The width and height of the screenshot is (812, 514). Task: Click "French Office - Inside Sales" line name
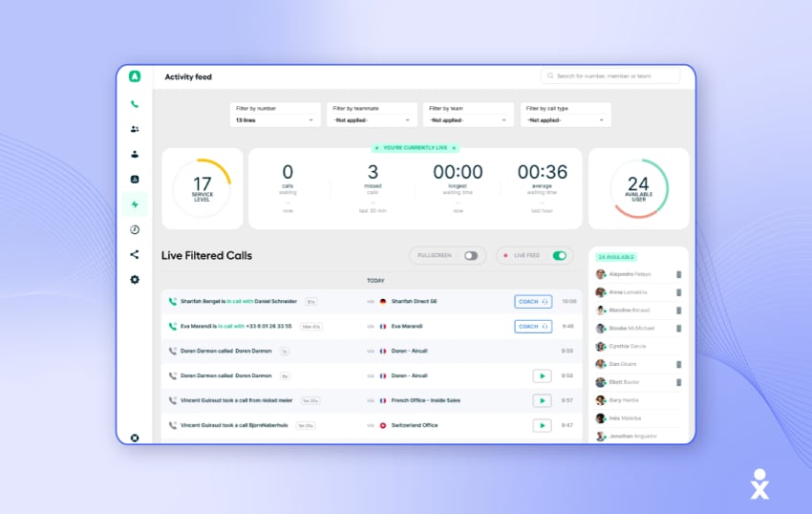[426, 400]
